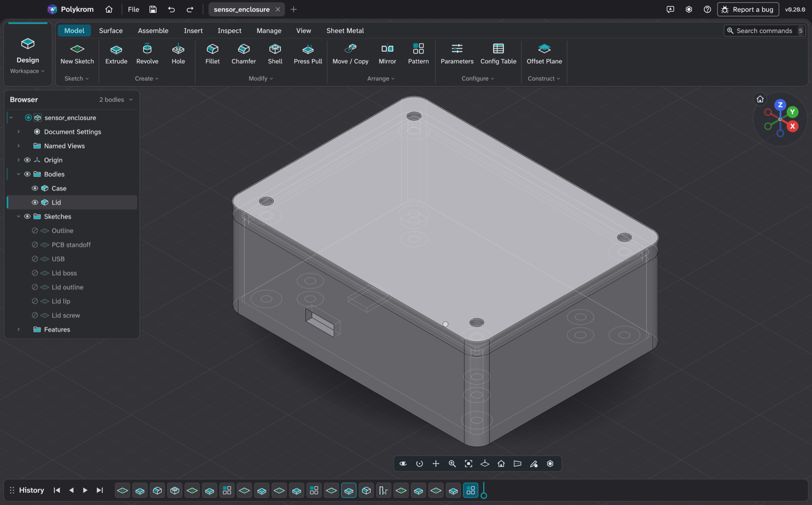
Task: Create an Offset Plane
Action: point(544,54)
